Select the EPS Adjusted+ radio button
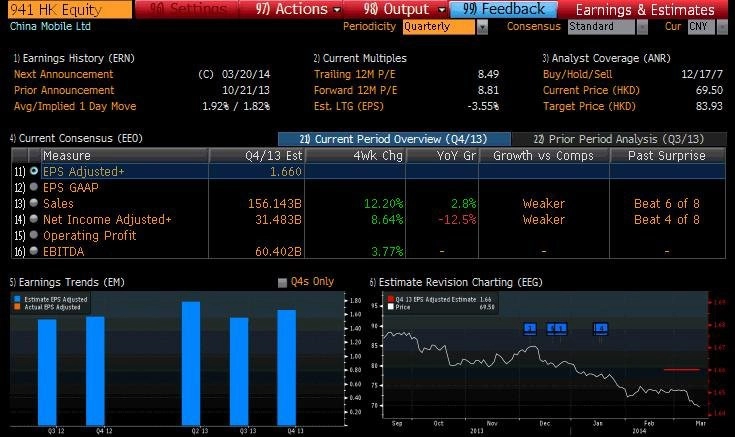Viewport: 735px width, 437px height. coord(34,171)
